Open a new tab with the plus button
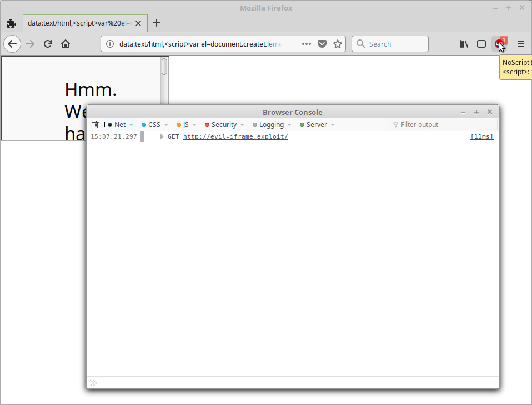 coord(156,23)
